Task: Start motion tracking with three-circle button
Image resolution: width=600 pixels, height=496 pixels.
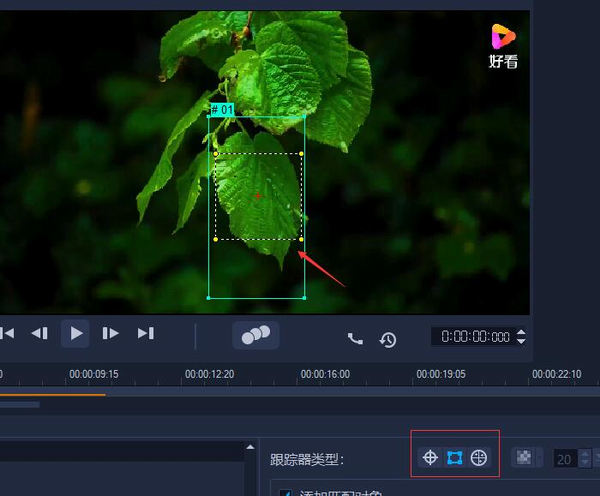Action: click(256, 334)
